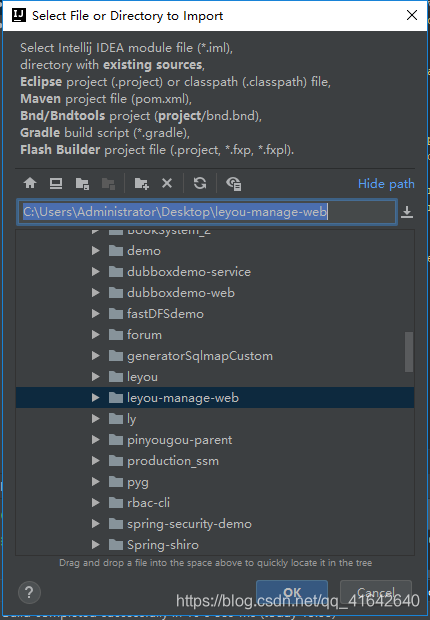This screenshot has width=430, height=620.
Task: Click the pinyougou-parent folder icon
Action: click(x=116, y=439)
